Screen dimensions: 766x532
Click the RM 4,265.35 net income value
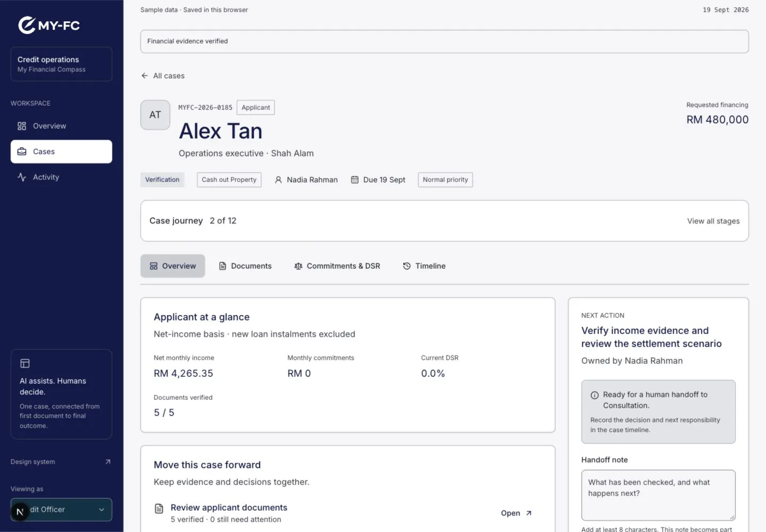184,373
